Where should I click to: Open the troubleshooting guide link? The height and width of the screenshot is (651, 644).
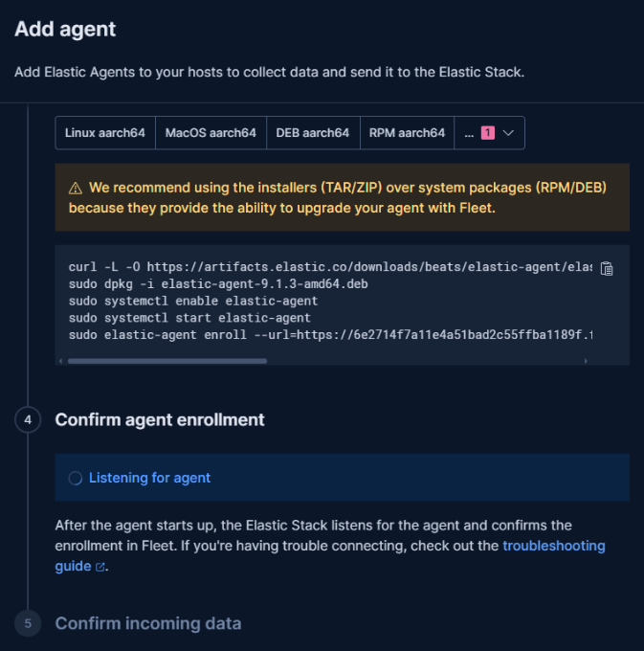(553, 546)
